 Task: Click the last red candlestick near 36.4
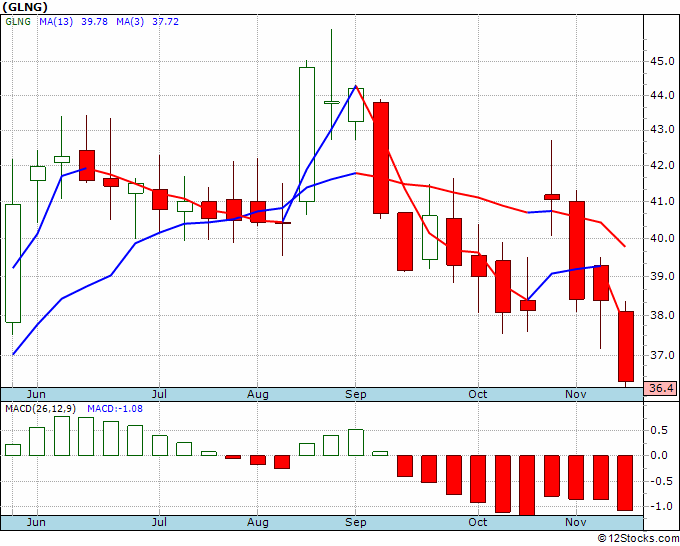click(x=626, y=346)
